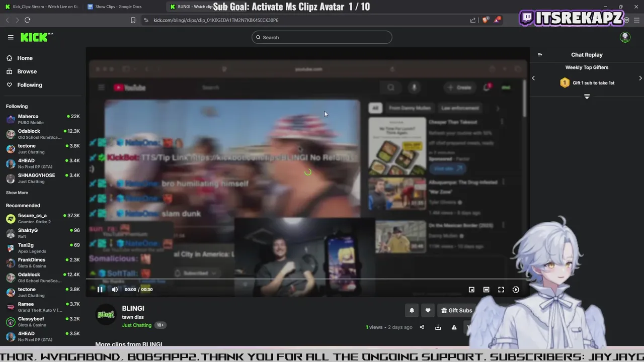This screenshot has width=644, height=362.
Task: Pause the clip playback
Action: (100, 289)
